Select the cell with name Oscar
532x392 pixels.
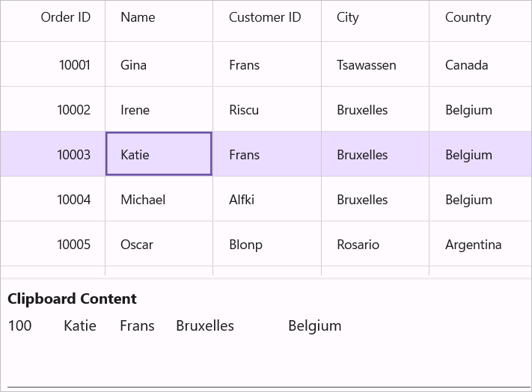[x=137, y=245]
